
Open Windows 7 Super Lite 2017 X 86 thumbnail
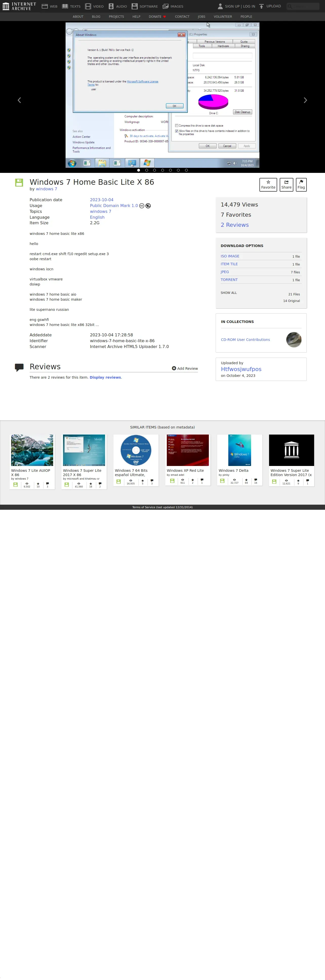point(84,450)
